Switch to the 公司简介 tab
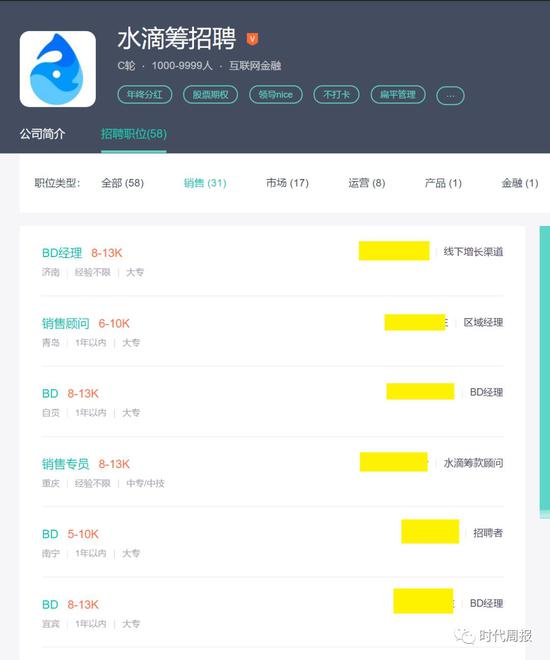 click(43, 134)
